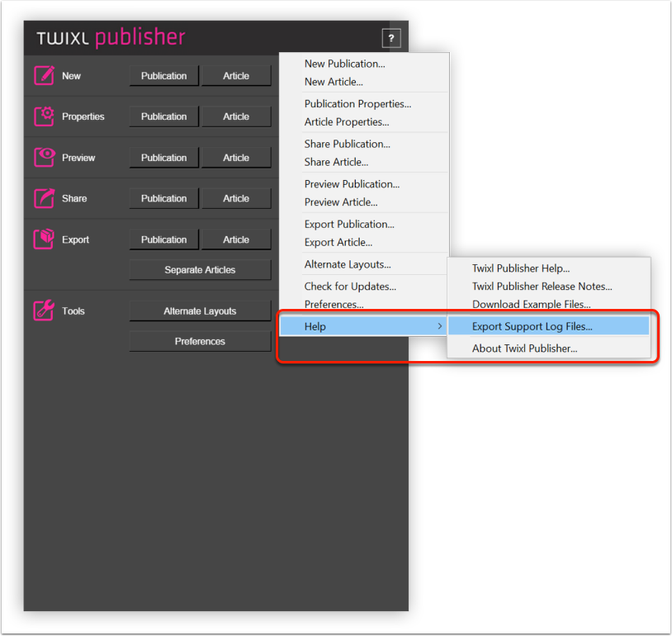
Task: Click Article button in Properties row
Action: 236,116
